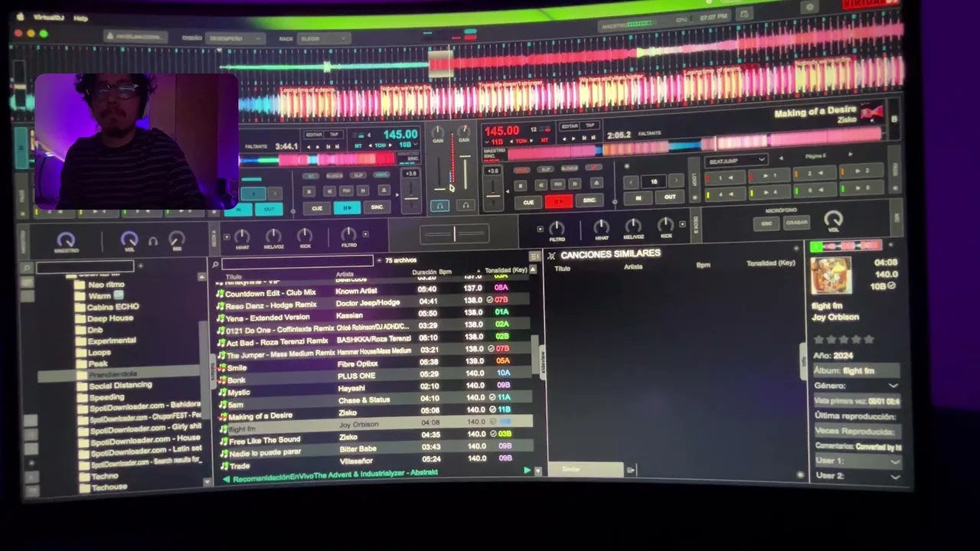Close the Canciones Similares side panel
The height and width of the screenshot is (551, 980).
click(x=551, y=255)
